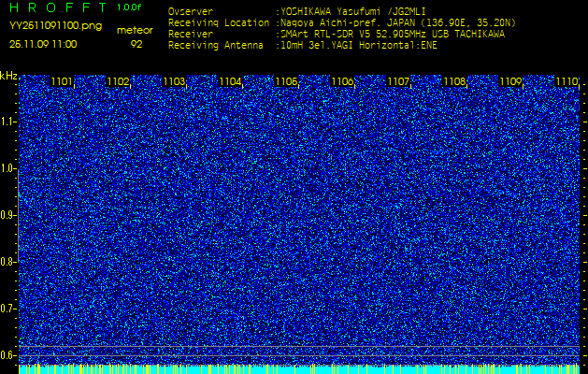Click the file name YY2511091100.png

55,26
